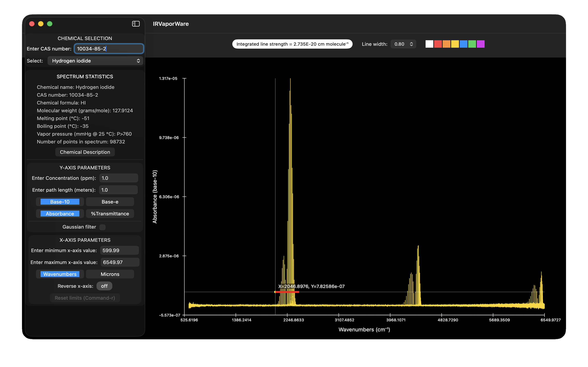The height and width of the screenshot is (367, 588).
Task: Enable the Gaussian filter checkbox
Action: coord(102,227)
